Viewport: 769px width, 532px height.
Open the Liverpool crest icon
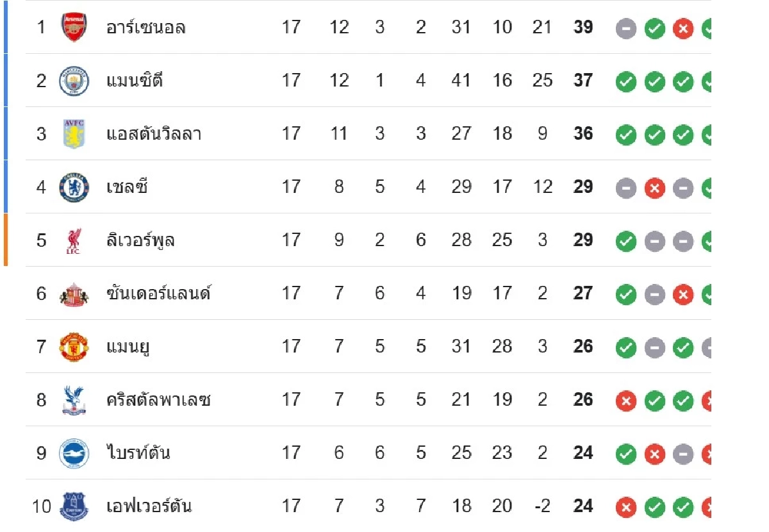pyautogui.click(x=73, y=241)
